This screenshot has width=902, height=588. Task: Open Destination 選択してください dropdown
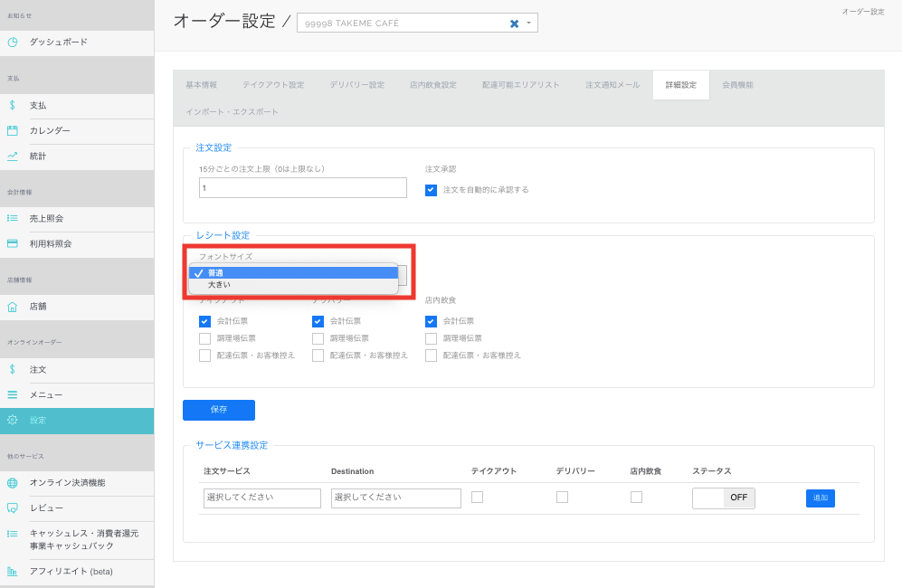pyautogui.click(x=395, y=498)
